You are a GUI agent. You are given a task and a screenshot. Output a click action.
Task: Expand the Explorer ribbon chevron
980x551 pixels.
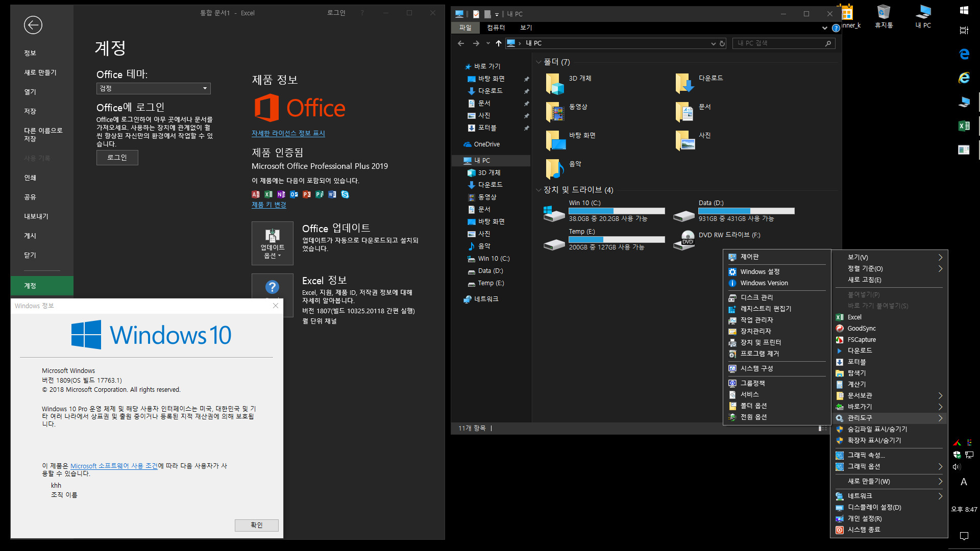click(x=825, y=28)
